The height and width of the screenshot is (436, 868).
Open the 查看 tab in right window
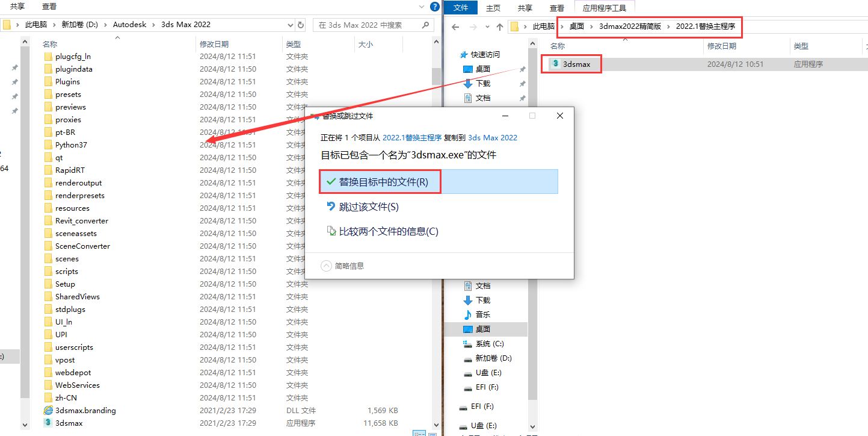(x=557, y=8)
